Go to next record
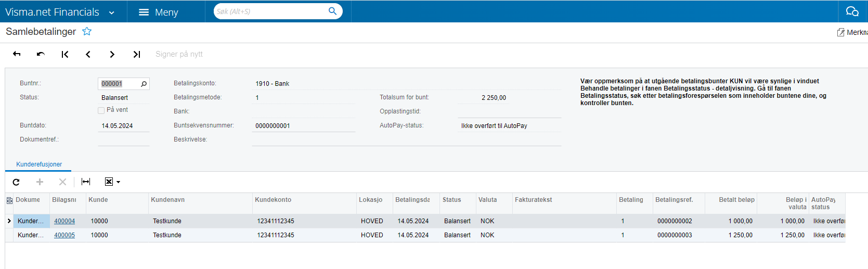Viewport: 868px width, 269px height. pyautogui.click(x=112, y=54)
